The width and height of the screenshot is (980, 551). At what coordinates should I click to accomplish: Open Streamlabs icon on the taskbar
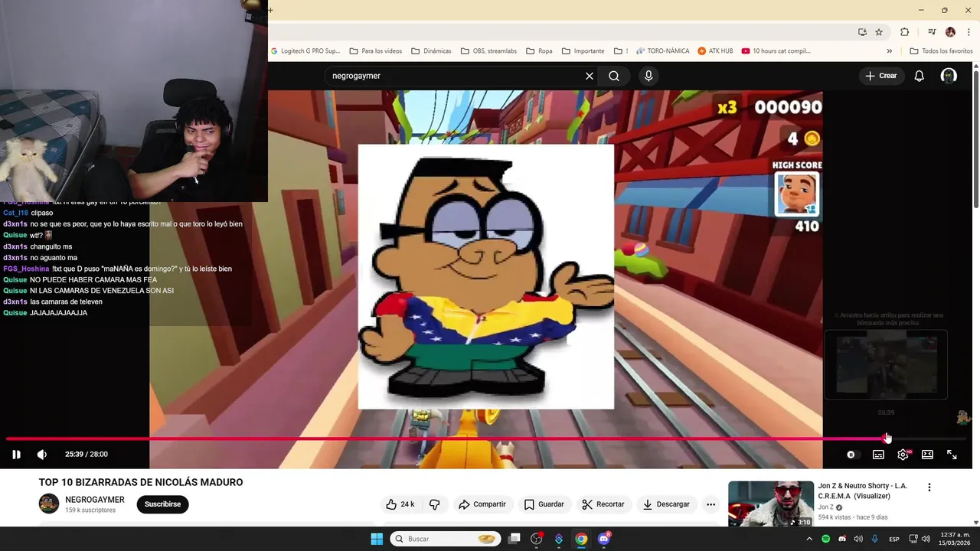click(x=559, y=539)
